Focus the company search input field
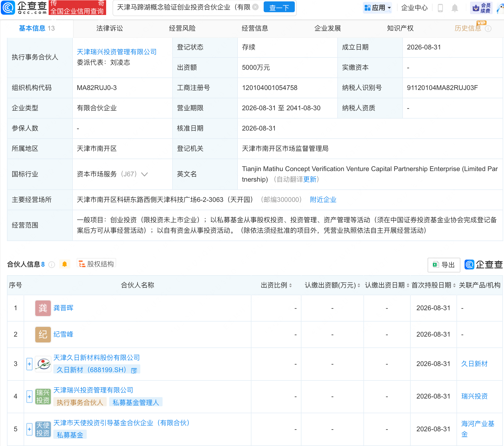504x446 pixels. (x=183, y=7)
